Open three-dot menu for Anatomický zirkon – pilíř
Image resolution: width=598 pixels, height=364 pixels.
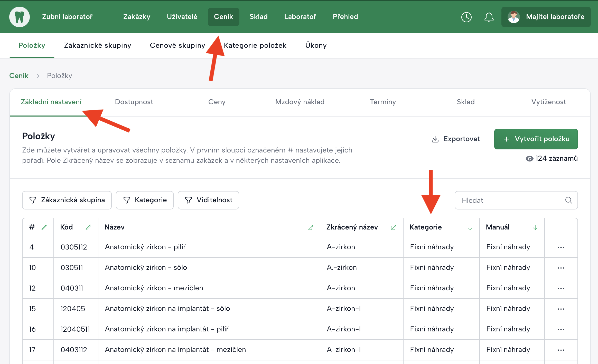click(x=561, y=247)
